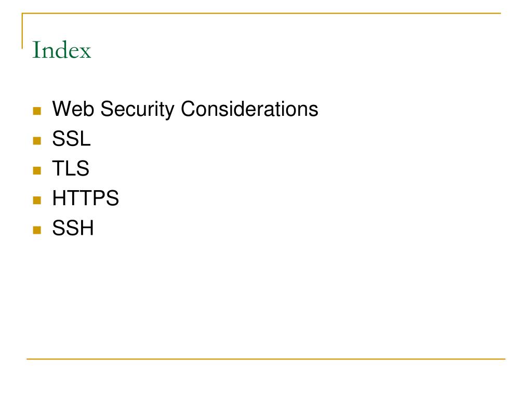The height and width of the screenshot is (399, 532).
Task: Select the word Security in first bullet
Action: pyautogui.click(x=137, y=109)
